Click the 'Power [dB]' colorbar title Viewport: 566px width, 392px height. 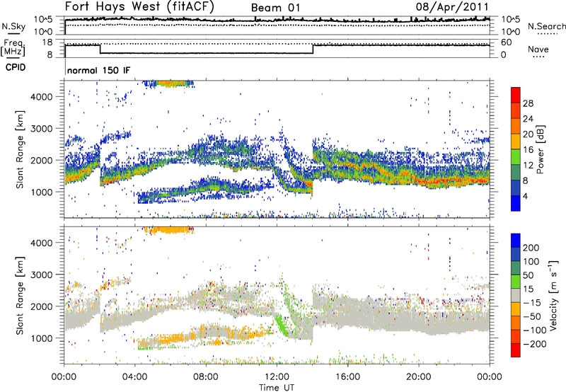point(541,149)
